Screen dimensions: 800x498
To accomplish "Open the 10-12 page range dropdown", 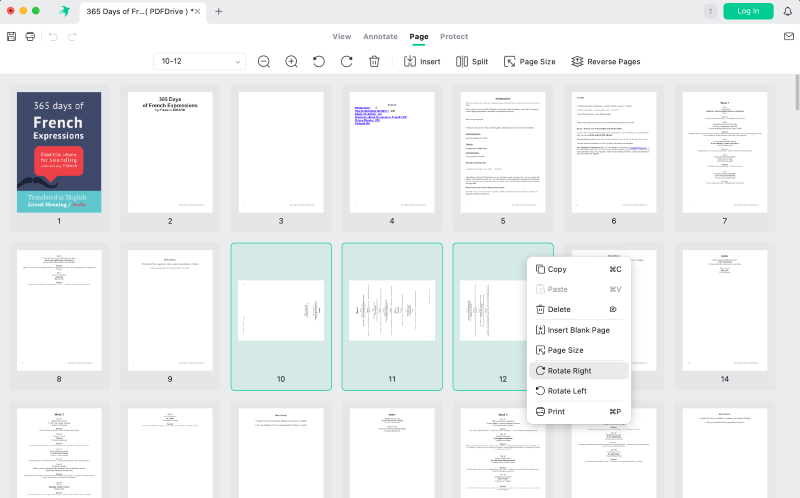I will (199, 61).
